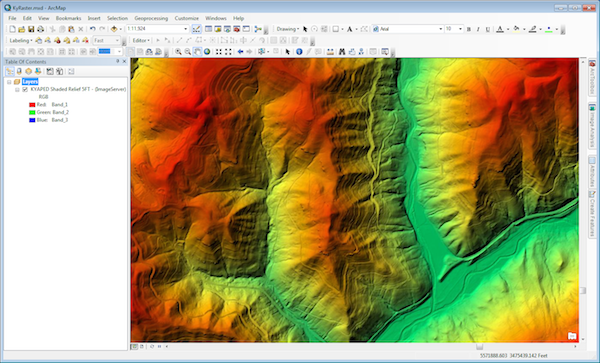
Task: Click the Undo arrow icon
Action: (x=92, y=29)
